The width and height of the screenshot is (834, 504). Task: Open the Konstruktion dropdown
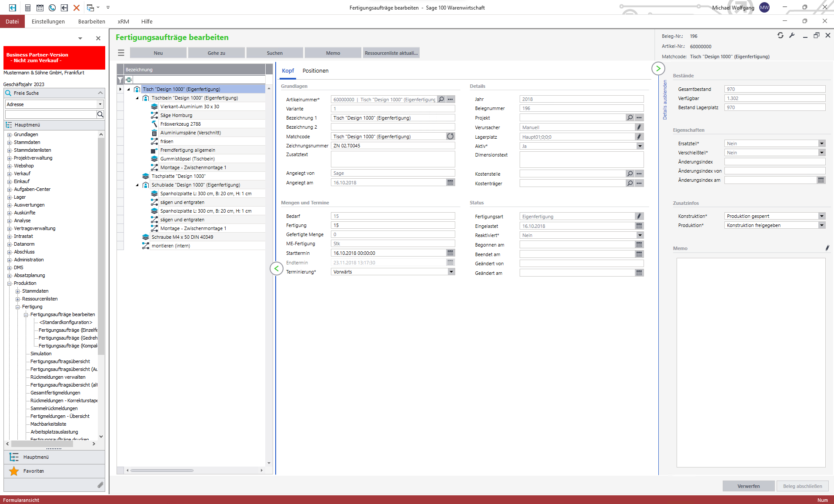coord(821,216)
